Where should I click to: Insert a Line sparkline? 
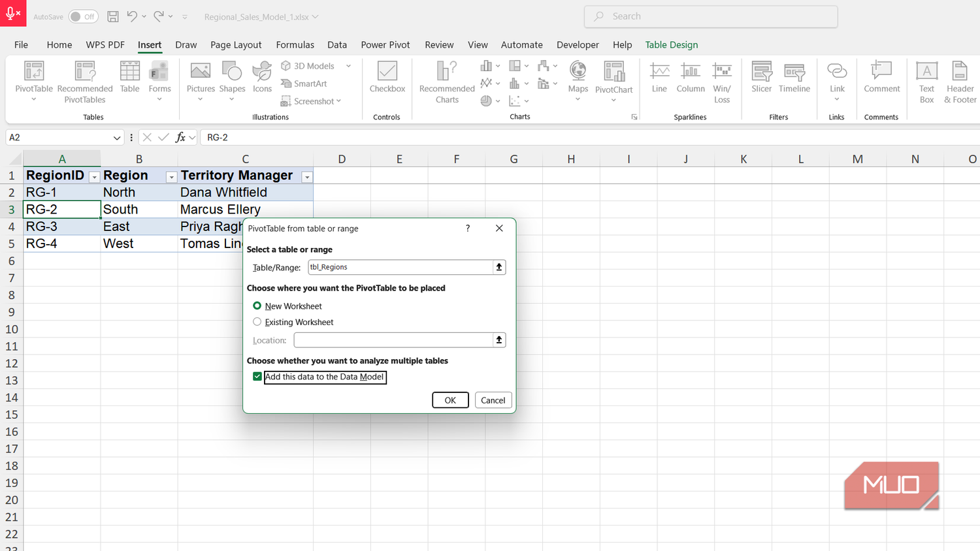coord(659,77)
